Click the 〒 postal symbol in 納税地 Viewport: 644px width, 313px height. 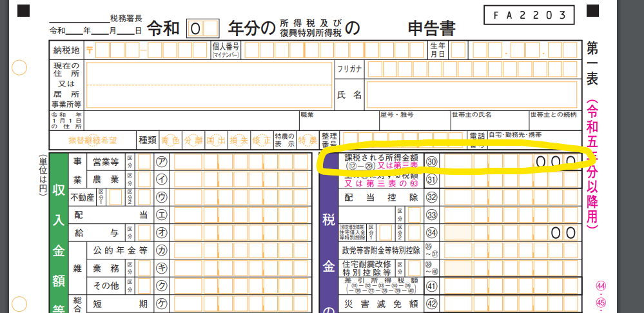click(x=90, y=50)
